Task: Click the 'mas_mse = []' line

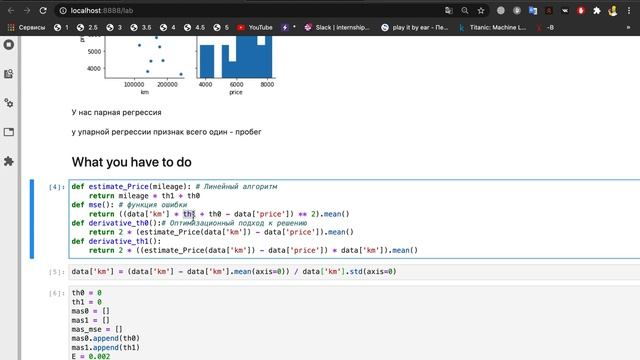Action: [x=97, y=329]
